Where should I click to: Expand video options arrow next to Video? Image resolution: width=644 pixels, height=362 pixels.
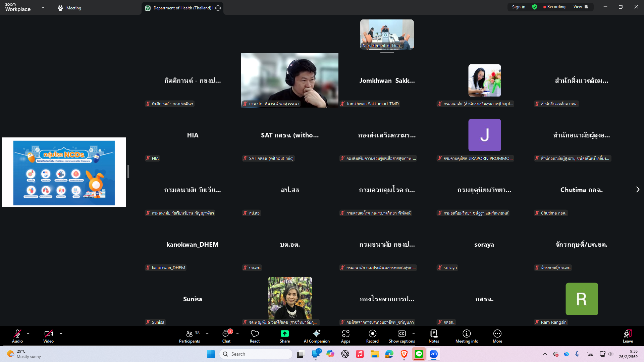pyautogui.click(x=61, y=334)
